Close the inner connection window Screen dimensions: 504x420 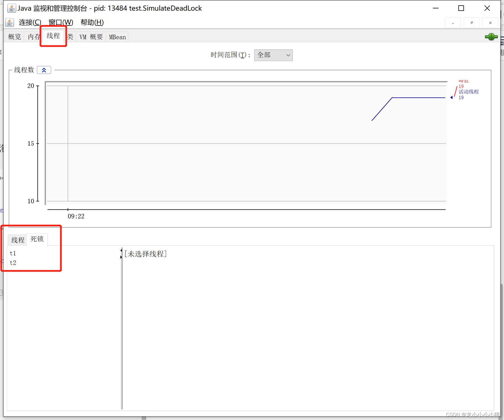pos(490,23)
